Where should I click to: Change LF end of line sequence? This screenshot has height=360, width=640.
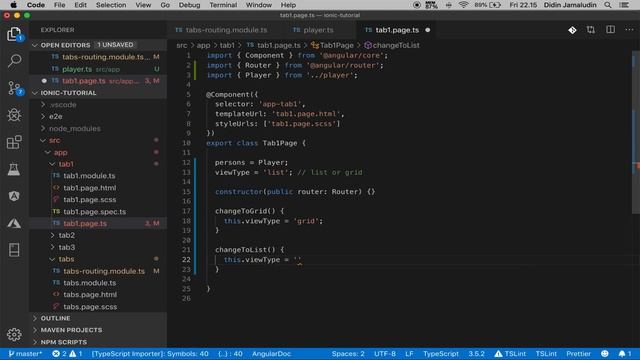pyautogui.click(x=409, y=353)
